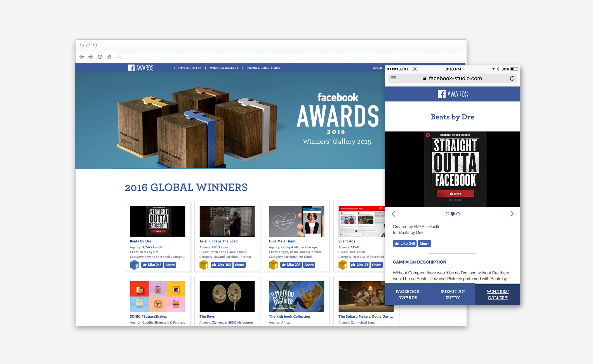Click the Silent Ads title link

(347, 241)
